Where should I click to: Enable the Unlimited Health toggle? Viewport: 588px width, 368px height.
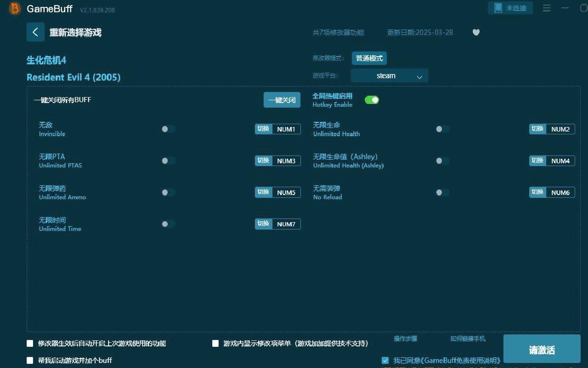click(442, 129)
